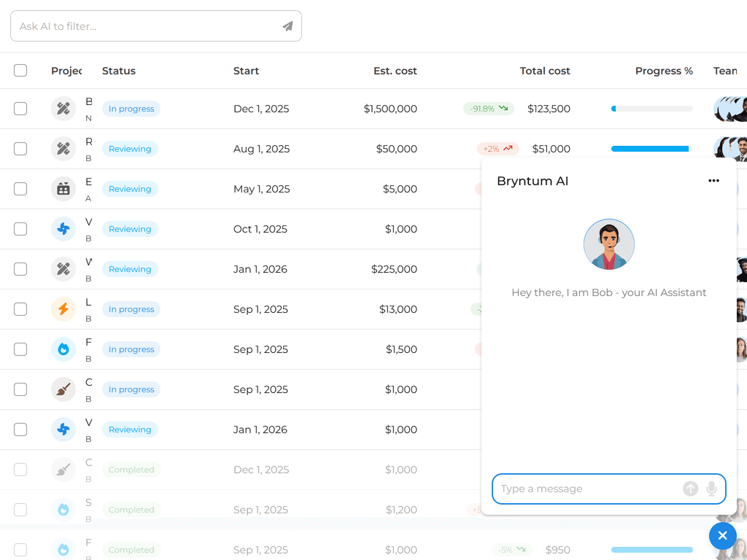Check the checkbox on the first project row
This screenshot has width=747, height=560.
coord(20,108)
